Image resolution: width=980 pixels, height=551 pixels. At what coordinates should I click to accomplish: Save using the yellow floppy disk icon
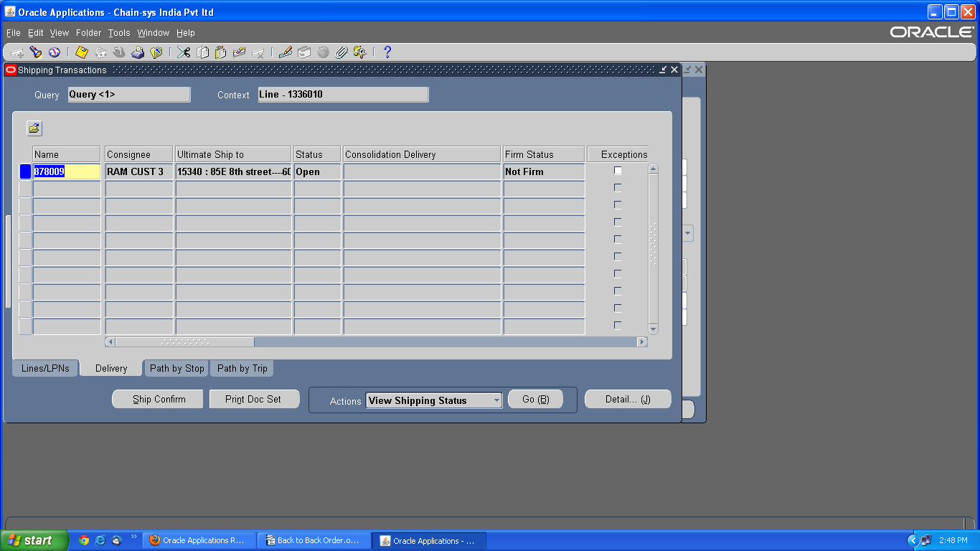click(82, 52)
